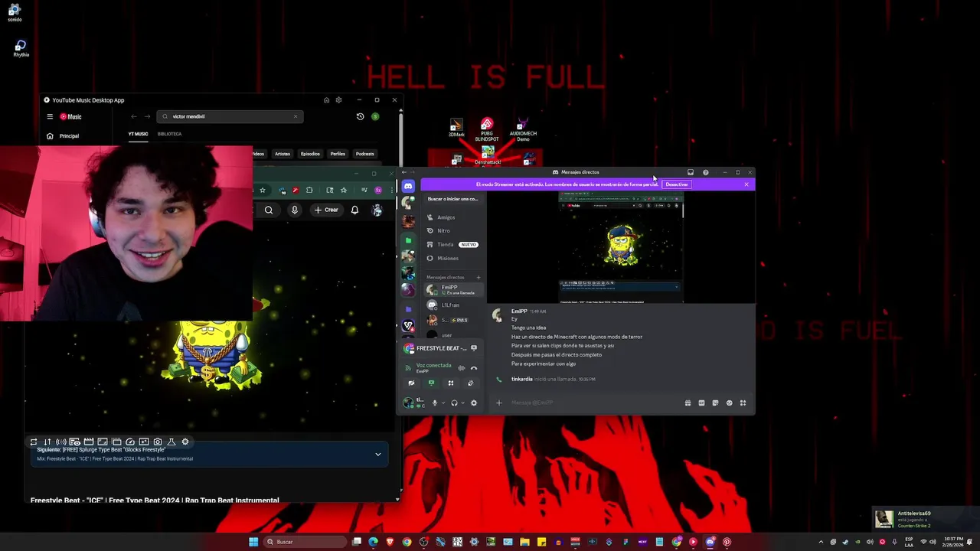Expand Discord headphone options arrow

pyautogui.click(x=462, y=403)
